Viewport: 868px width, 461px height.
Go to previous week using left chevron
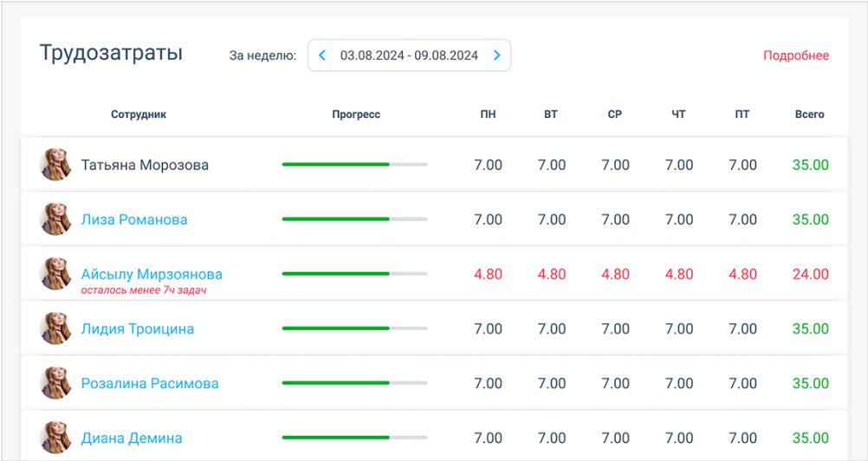point(322,55)
